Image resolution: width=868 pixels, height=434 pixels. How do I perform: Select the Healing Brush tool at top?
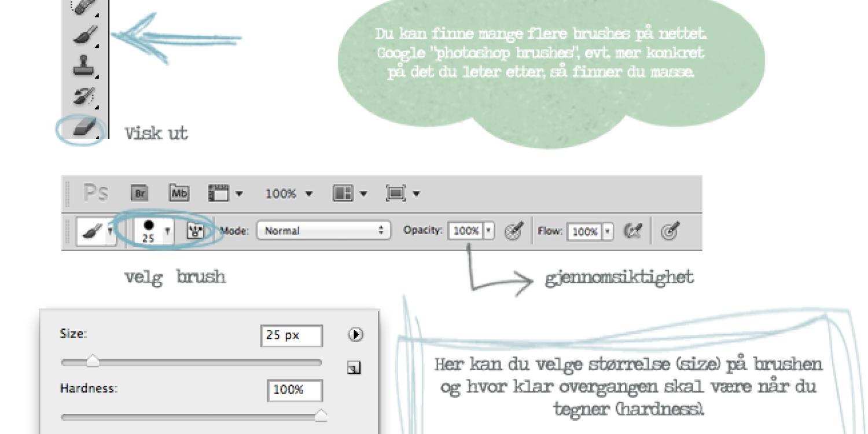(83, 6)
